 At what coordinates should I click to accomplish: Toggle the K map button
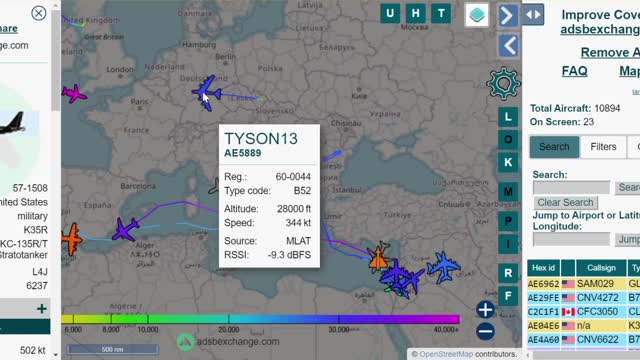[508, 162]
